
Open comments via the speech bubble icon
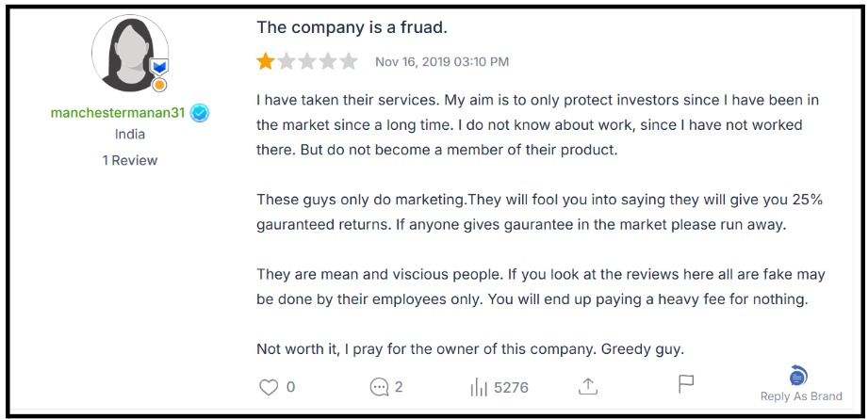click(380, 386)
